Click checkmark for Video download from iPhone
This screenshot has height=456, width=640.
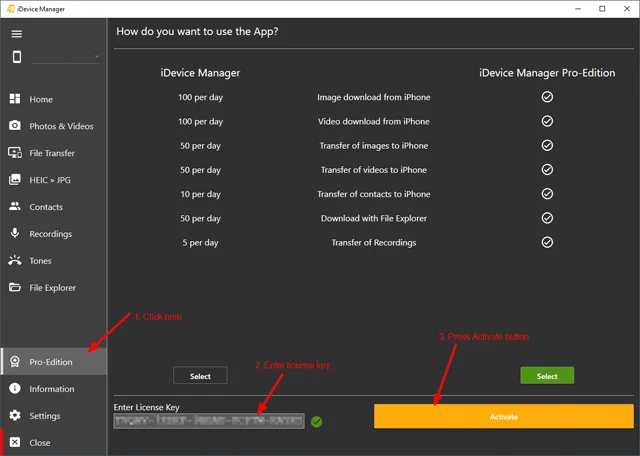[x=547, y=121]
